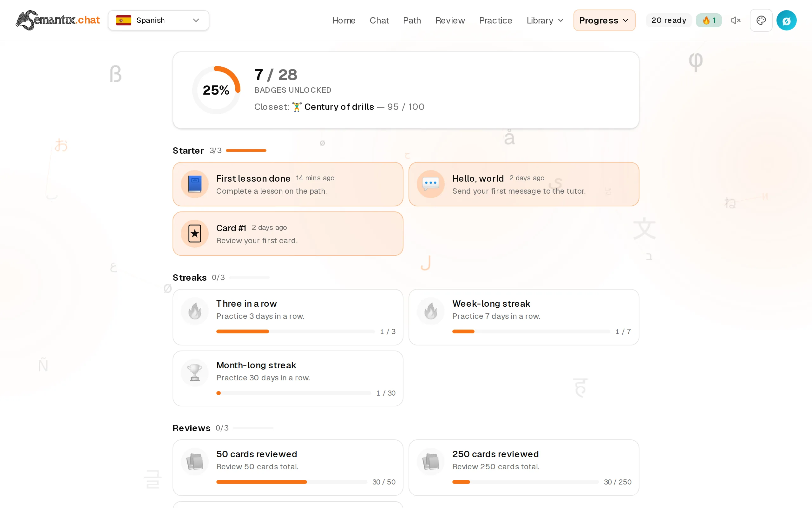Click the Three in a row progress bar
The height and width of the screenshot is (508, 812).
pos(295,331)
